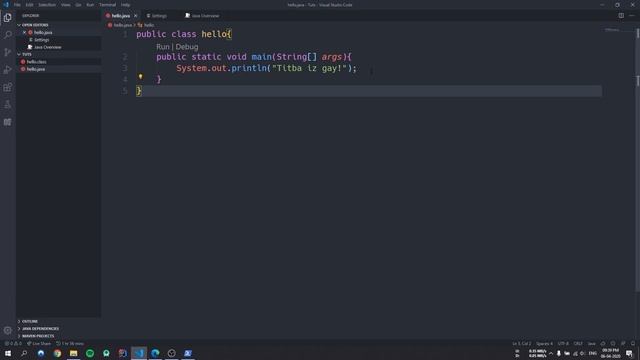Viewport: 640px width, 360px height.
Task: Click the time tracker status bar item
Action: [70, 344]
